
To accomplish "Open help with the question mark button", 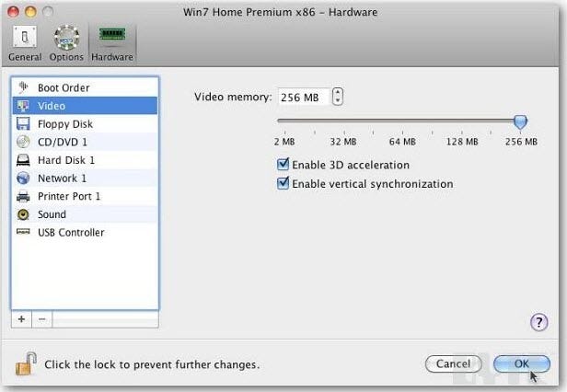I will (x=539, y=321).
